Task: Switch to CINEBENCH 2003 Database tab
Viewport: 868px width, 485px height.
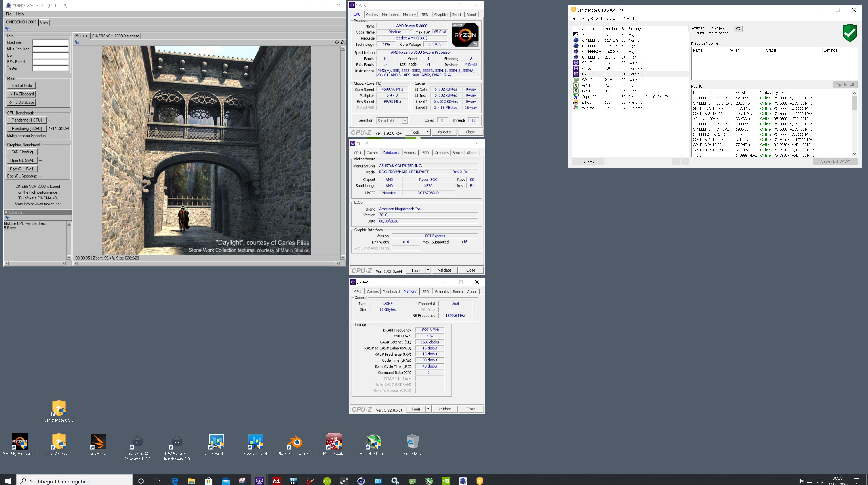Action: pyautogui.click(x=116, y=36)
